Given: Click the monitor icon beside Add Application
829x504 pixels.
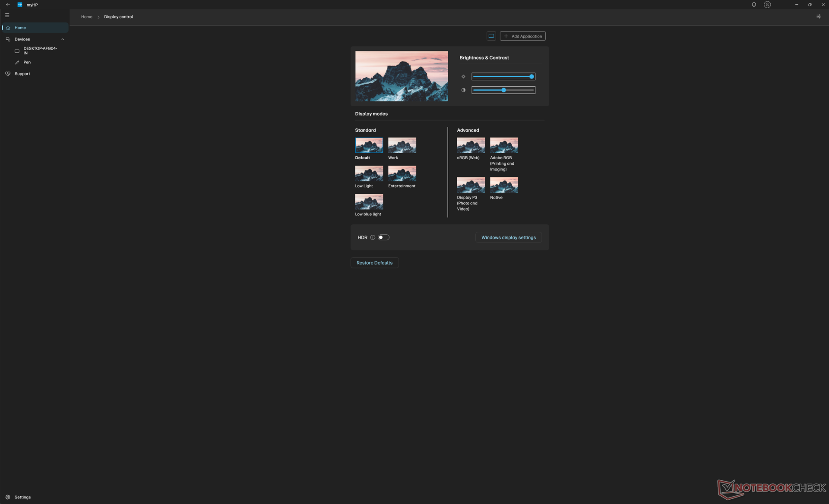Looking at the screenshot, I should click(491, 36).
